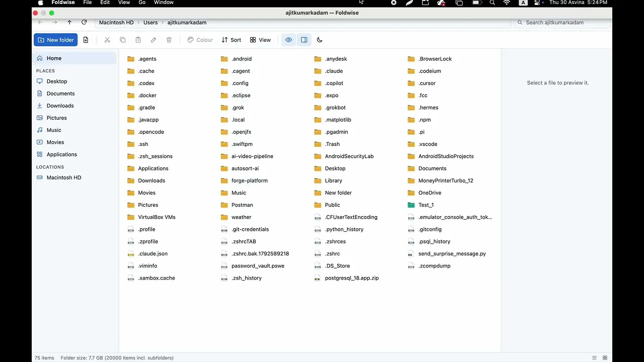Open the Sort dropdown
This screenshot has width=644, height=362.
[x=231, y=40]
